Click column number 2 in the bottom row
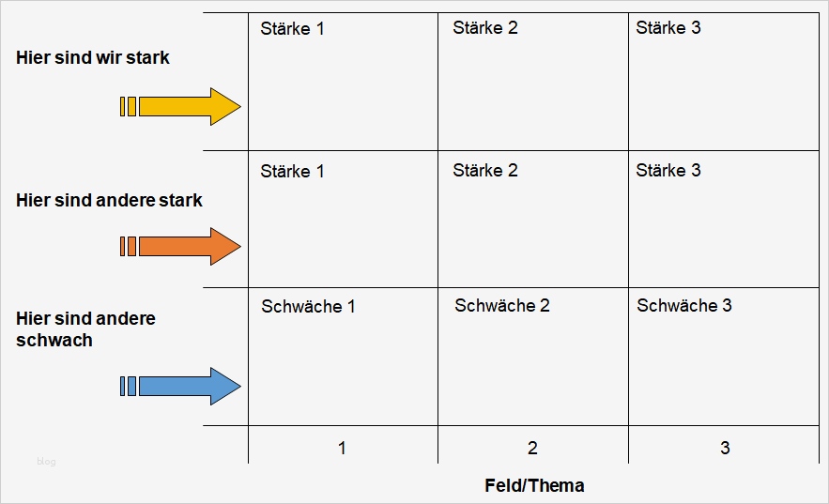Viewport: 829px width, 504px height. [532, 448]
